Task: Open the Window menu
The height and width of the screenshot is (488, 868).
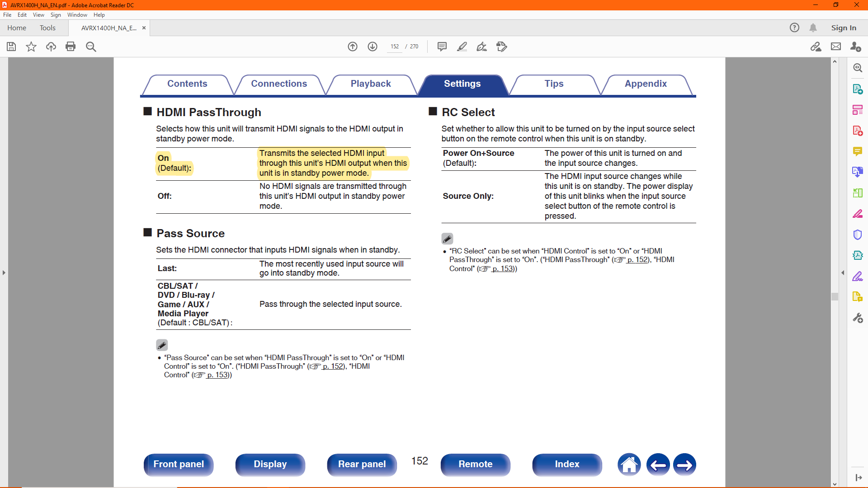Action: pos(77,15)
